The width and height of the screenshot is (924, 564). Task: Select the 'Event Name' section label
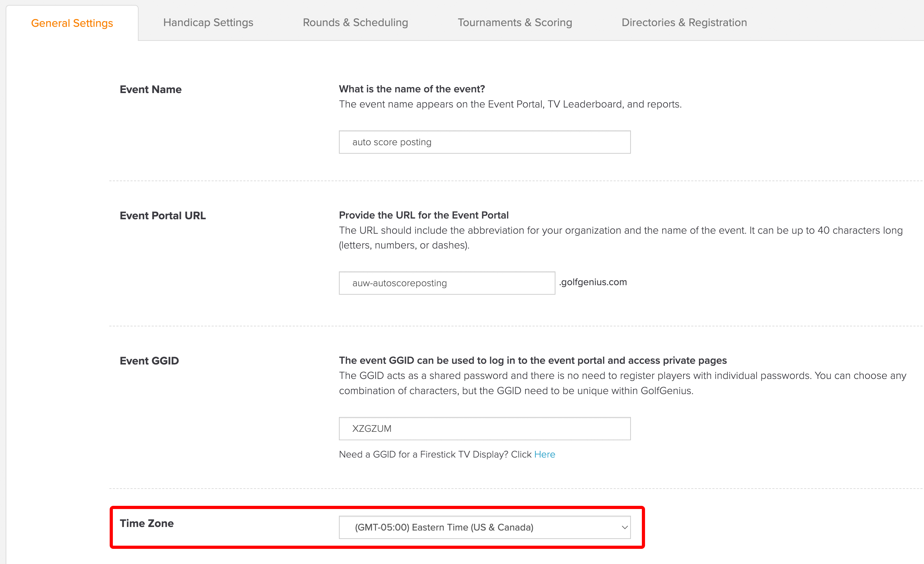click(150, 89)
